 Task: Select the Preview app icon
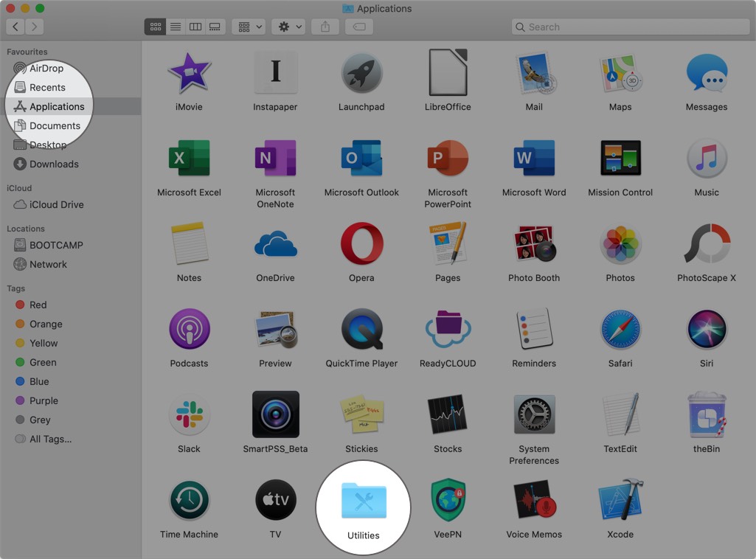coord(277,330)
